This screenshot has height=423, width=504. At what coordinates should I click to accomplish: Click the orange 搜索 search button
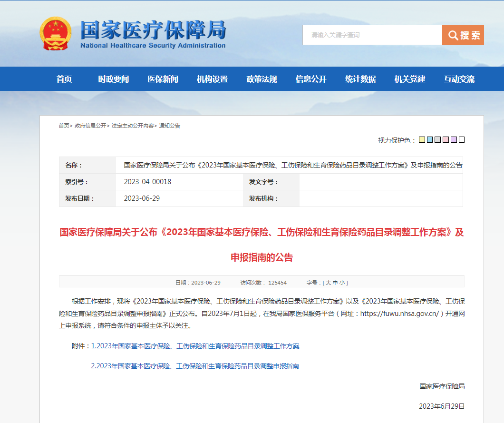click(463, 35)
